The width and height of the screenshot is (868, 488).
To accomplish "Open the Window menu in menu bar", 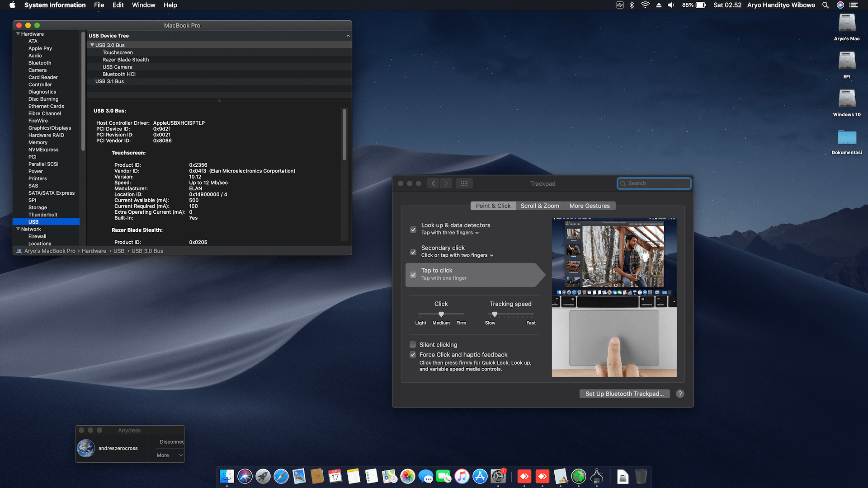I will [x=143, y=5].
